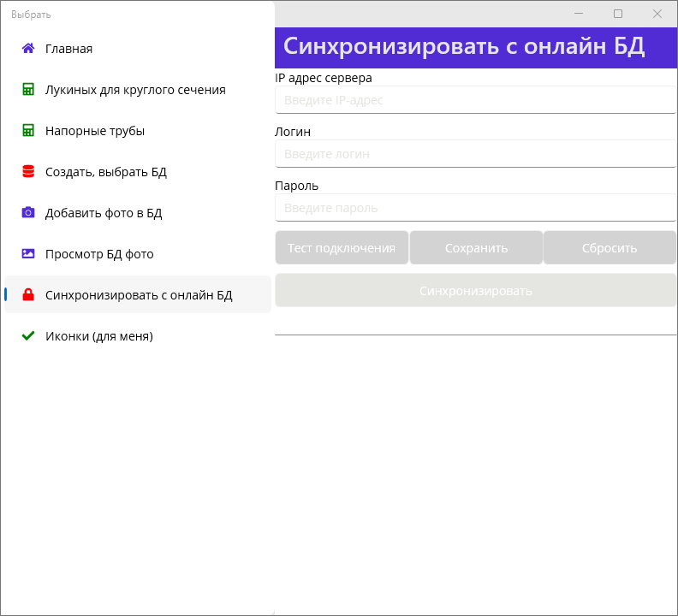Click the Сохранить button
The width and height of the screenshot is (678, 616).
coord(476,248)
